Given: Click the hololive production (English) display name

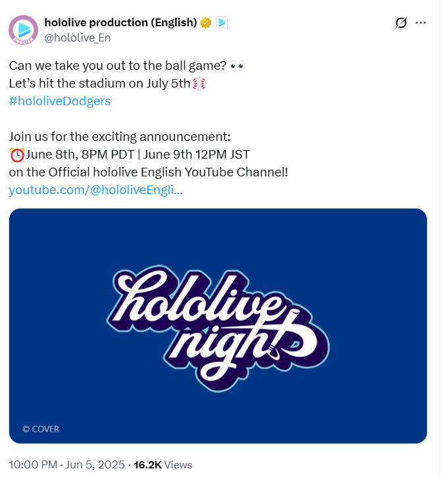Looking at the screenshot, I should 121,22.
